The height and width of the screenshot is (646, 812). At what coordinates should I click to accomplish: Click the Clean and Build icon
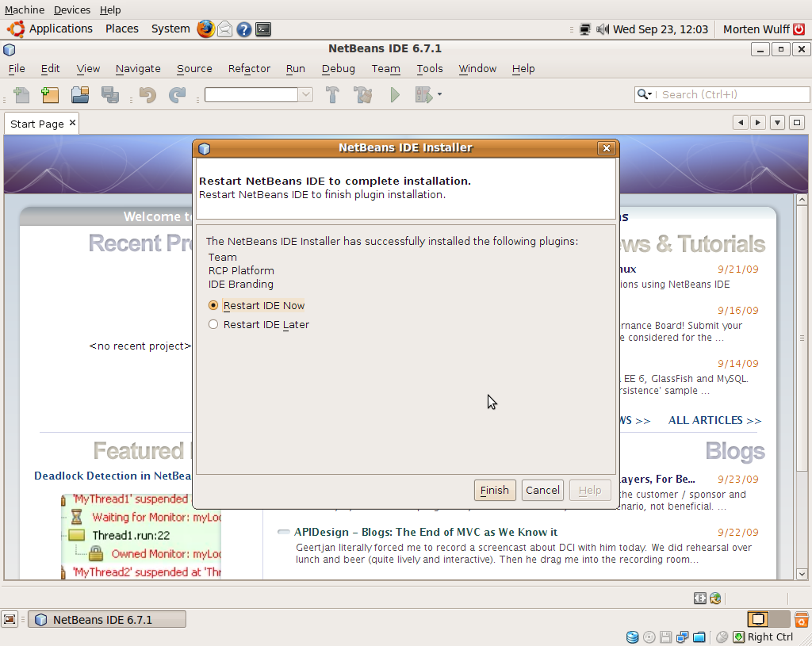pyautogui.click(x=362, y=95)
